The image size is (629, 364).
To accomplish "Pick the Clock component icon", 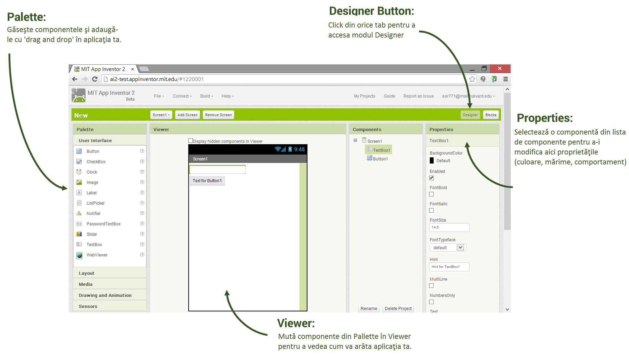I will click(x=79, y=172).
